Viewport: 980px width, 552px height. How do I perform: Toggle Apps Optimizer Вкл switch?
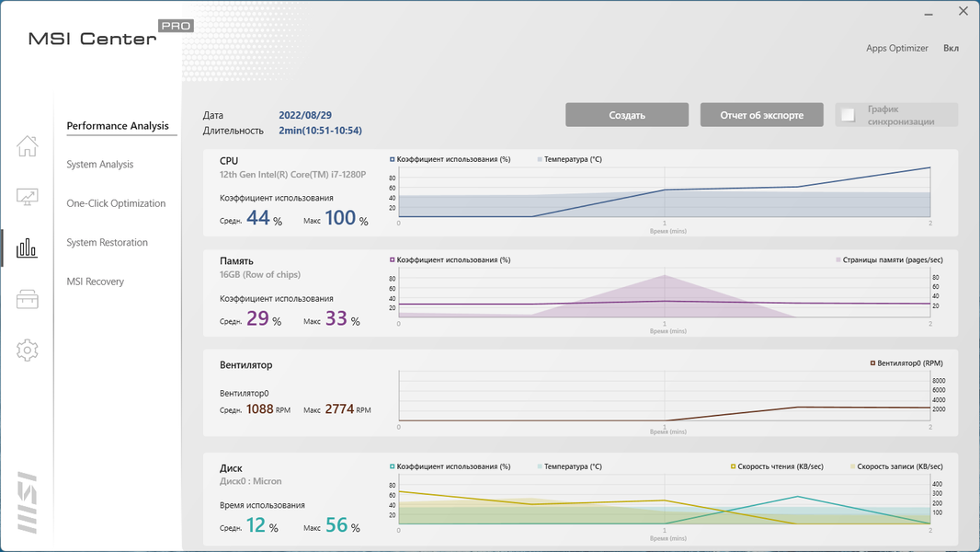coord(951,48)
